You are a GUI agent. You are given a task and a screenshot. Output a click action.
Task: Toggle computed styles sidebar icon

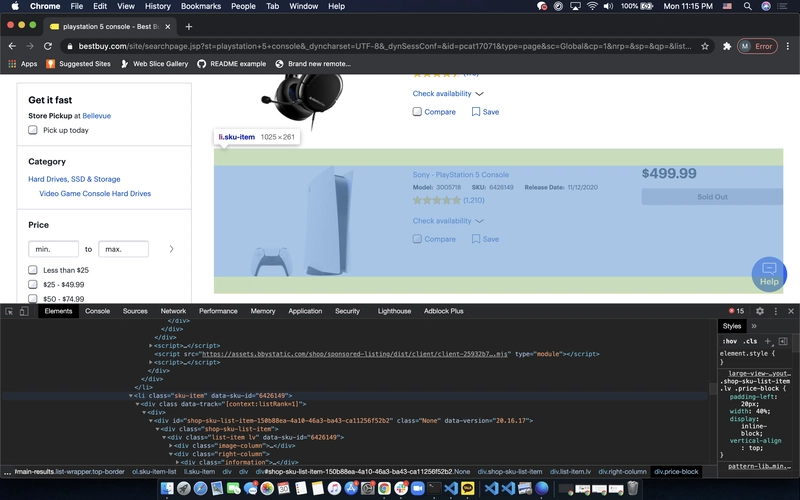pyautogui.click(x=783, y=341)
